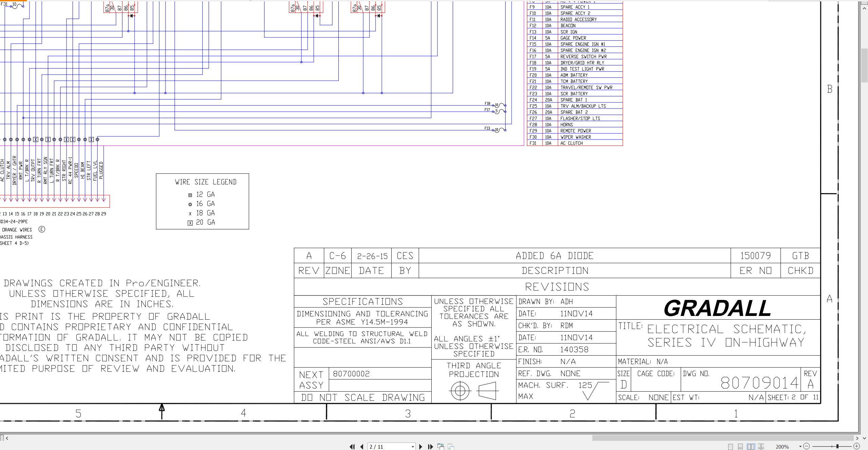This screenshot has height=450, width=868.
Task: Click the F14 GAGE POWER fuse row
Action: pos(575,38)
